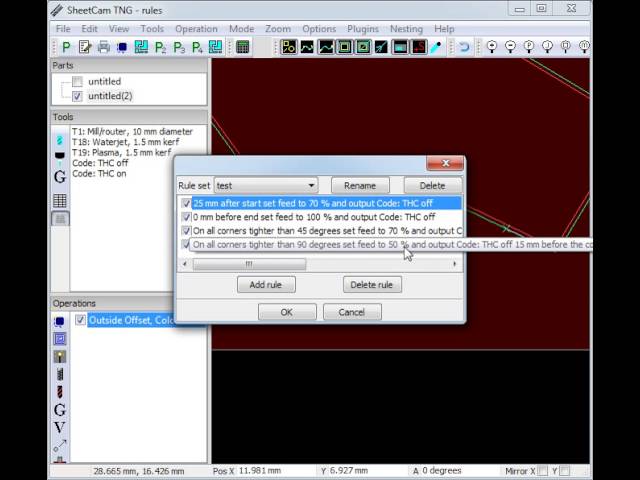Click the P3 toolbar icon

coord(179,48)
